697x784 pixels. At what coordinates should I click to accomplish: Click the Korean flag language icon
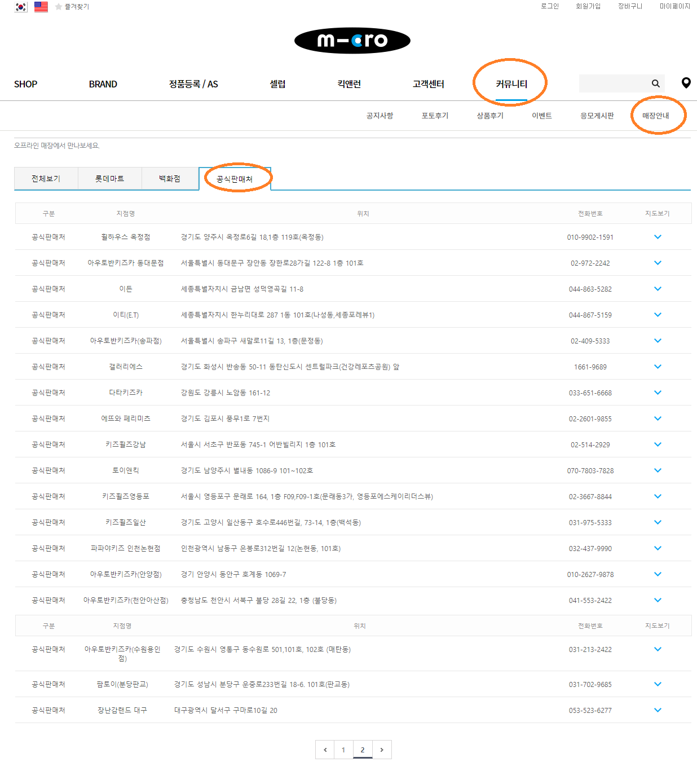click(21, 7)
